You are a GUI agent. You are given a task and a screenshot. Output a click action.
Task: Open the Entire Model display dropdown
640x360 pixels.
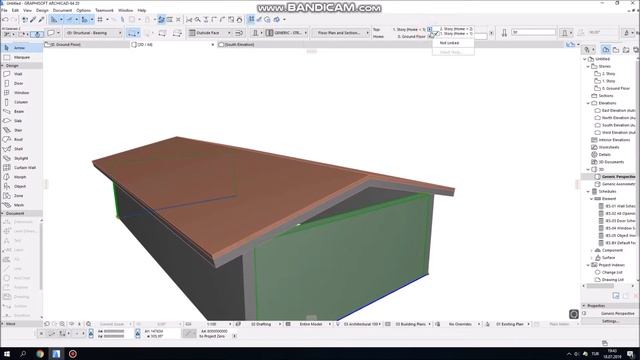(313, 324)
